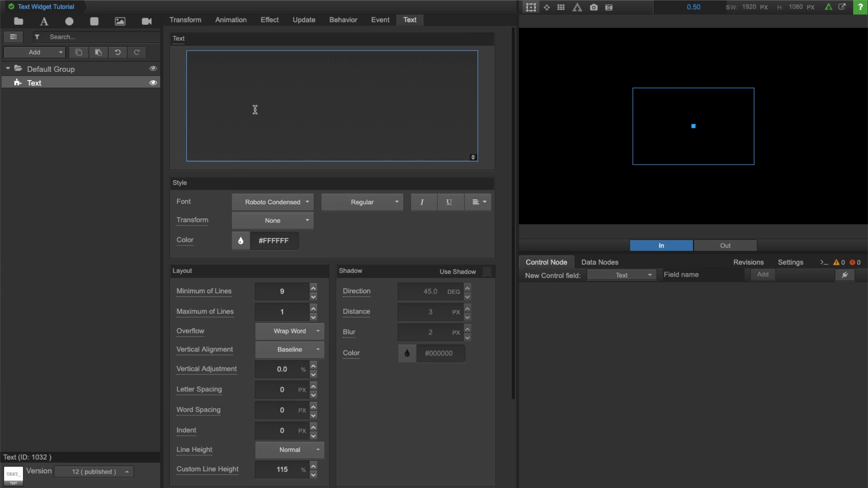Click the undo arrow icon
This screenshot has width=868, height=488.
click(118, 52)
